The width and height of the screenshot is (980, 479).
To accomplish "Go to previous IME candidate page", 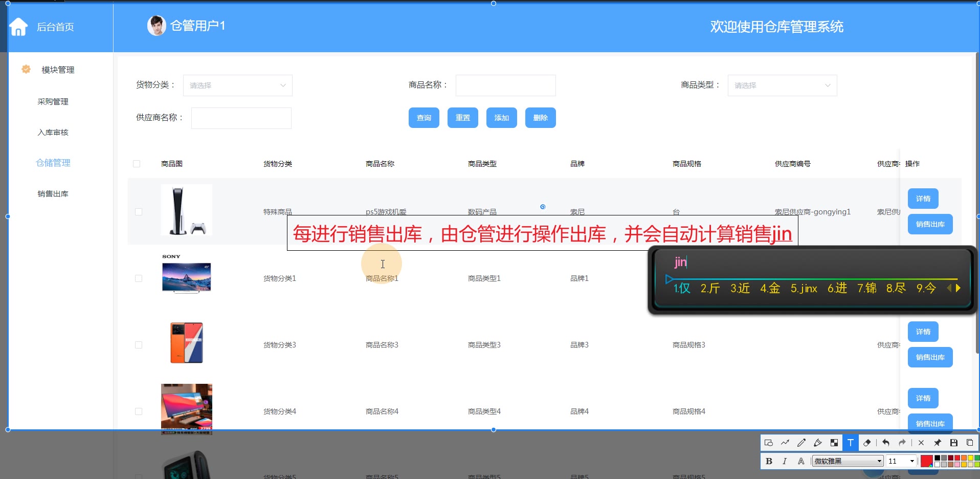I will tap(949, 288).
